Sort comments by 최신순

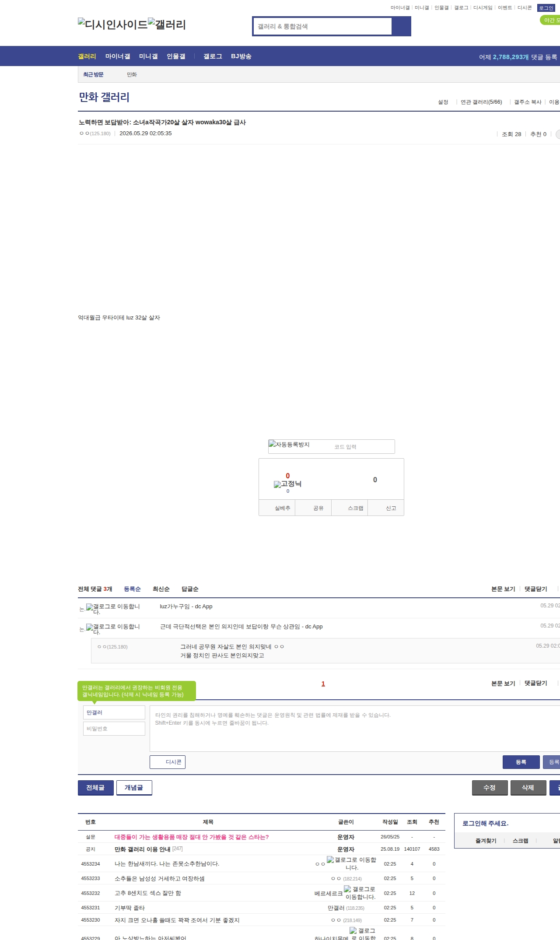pos(161,589)
